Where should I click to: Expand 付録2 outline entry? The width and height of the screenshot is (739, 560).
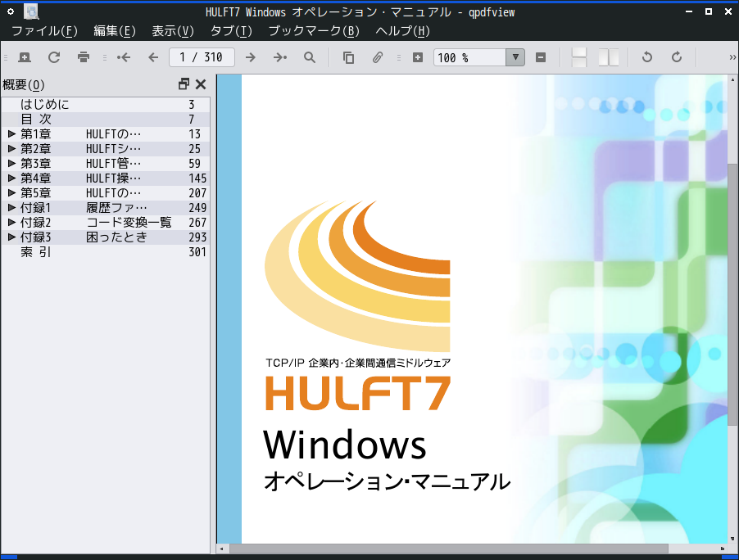(11, 223)
